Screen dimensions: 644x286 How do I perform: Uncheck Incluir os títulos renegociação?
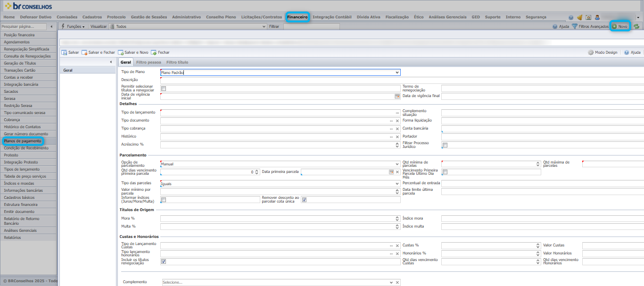point(164,261)
